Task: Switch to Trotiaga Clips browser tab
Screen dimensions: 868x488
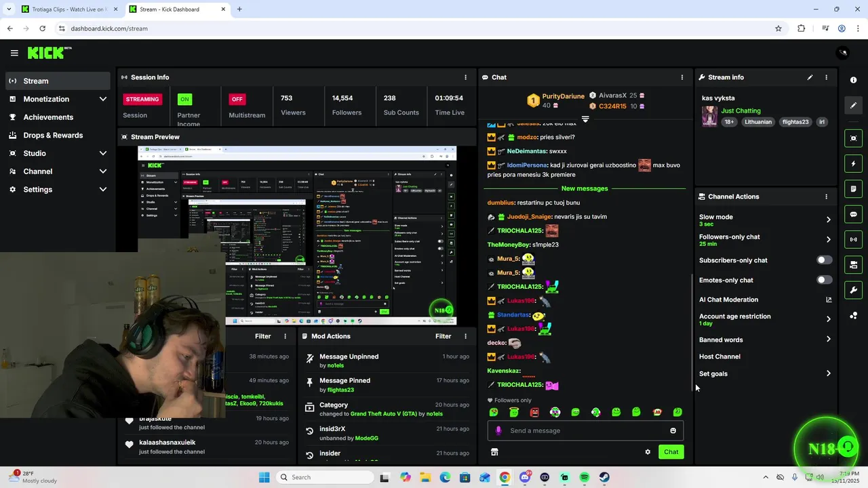Action: [x=68, y=9]
